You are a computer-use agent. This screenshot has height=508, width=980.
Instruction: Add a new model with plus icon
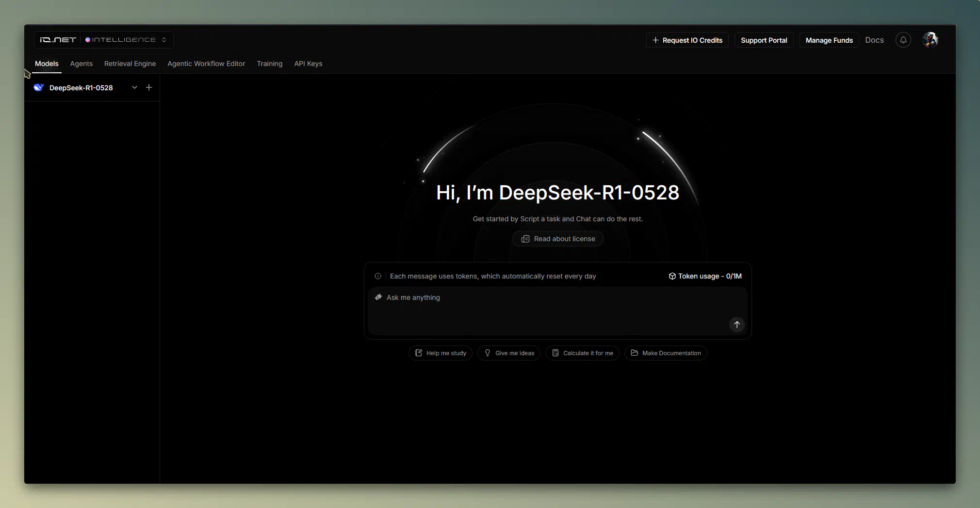point(149,87)
